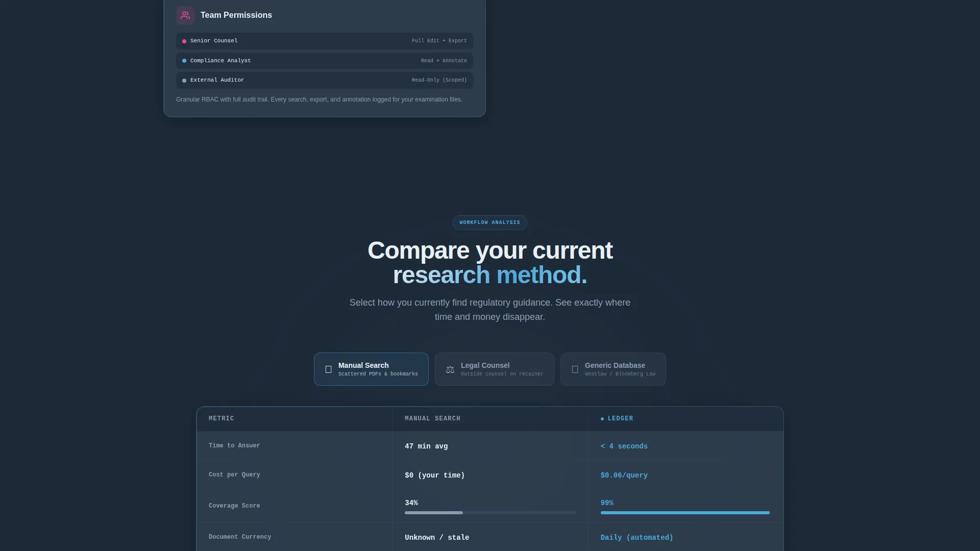This screenshot has width=980, height=551.
Task: Click the 'Full Edit + Export' permission text
Action: [x=439, y=41]
